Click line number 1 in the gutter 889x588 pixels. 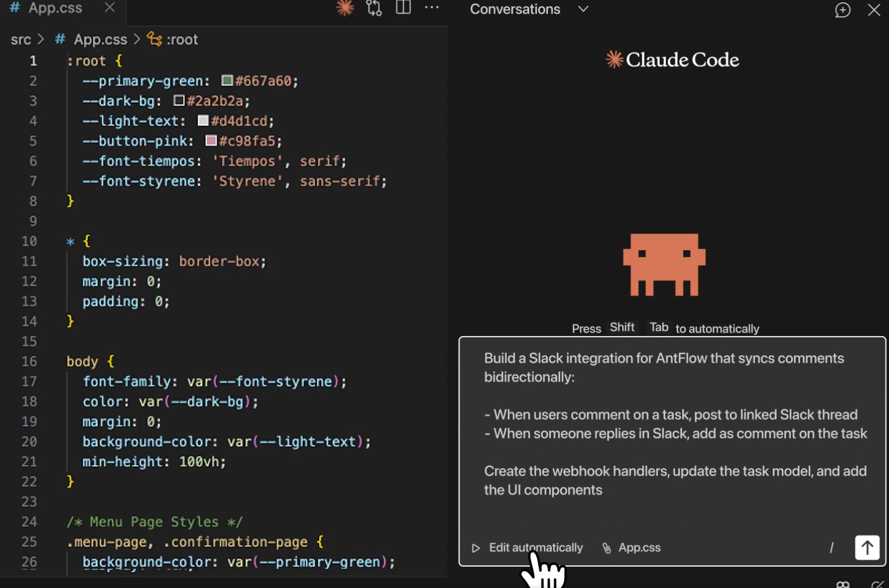(x=33, y=61)
